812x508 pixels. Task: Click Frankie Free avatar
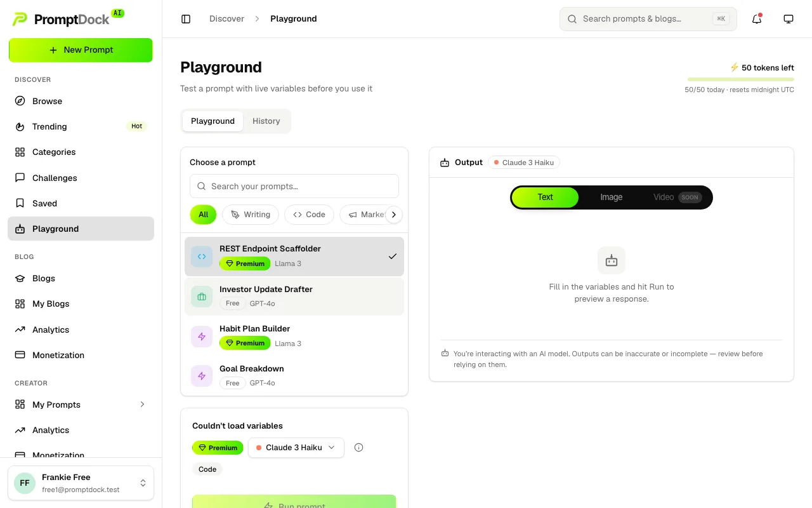(25, 483)
